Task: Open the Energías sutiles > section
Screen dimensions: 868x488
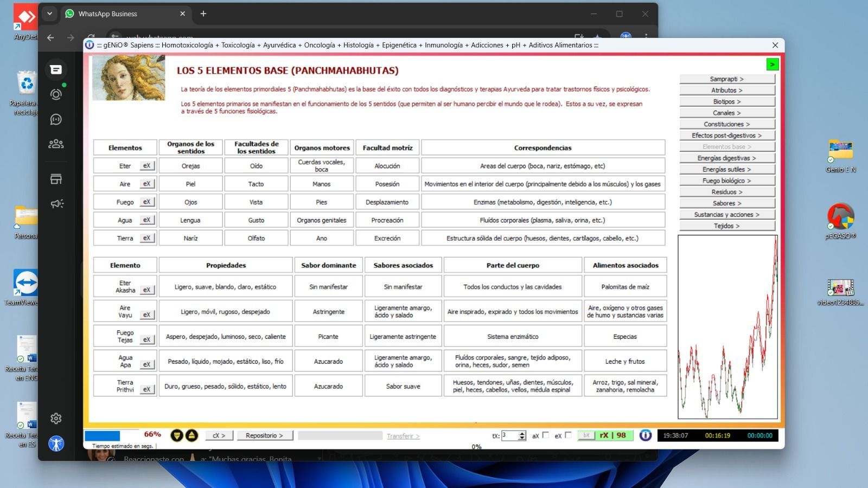Action: coord(727,170)
